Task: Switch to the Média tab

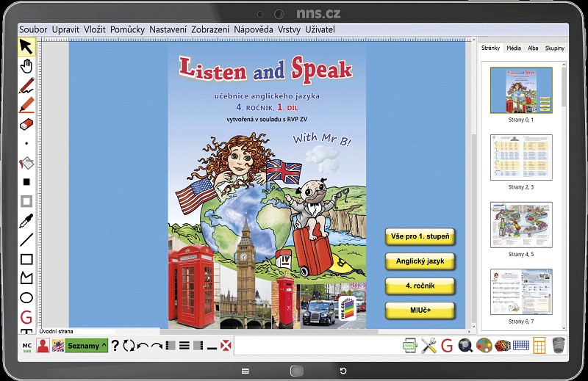Action: pos(513,48)
